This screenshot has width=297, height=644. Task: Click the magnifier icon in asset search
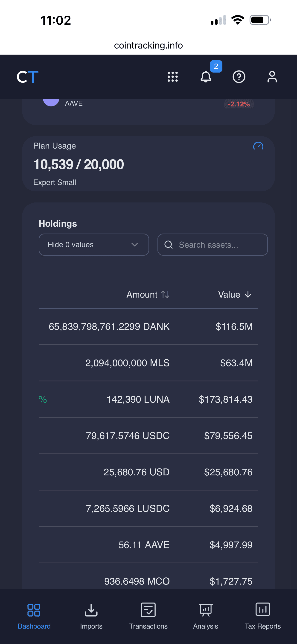169,245
